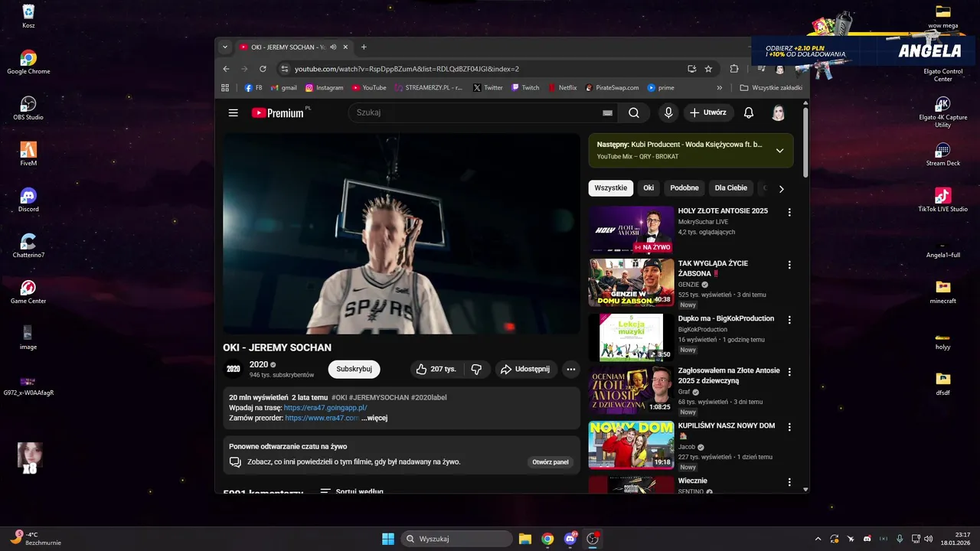Open the Discord desktop shortcut
This screenshot has height=551, width=980.
28,200
